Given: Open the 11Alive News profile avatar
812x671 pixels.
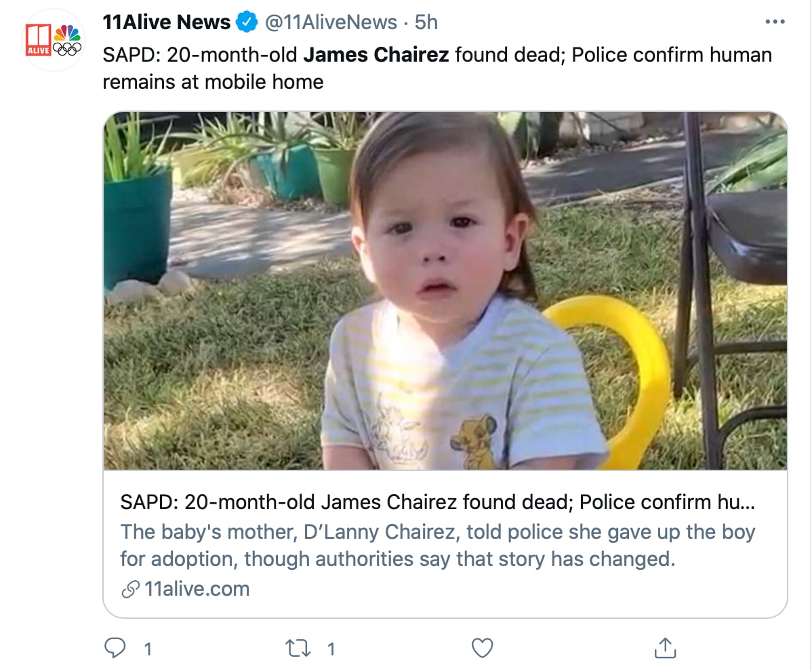Looking at the screenshot, I should pos(53,40).
